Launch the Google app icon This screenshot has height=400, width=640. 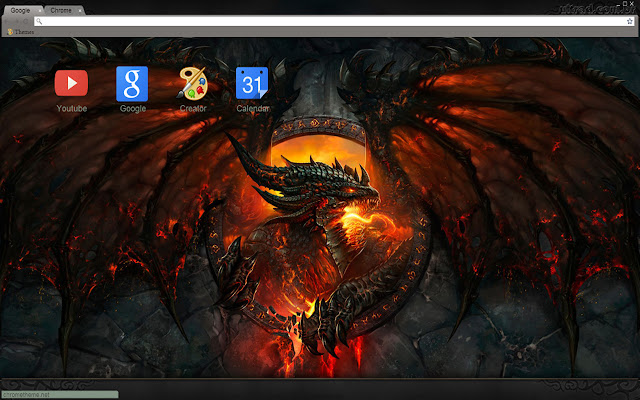(x=132, y=84)
